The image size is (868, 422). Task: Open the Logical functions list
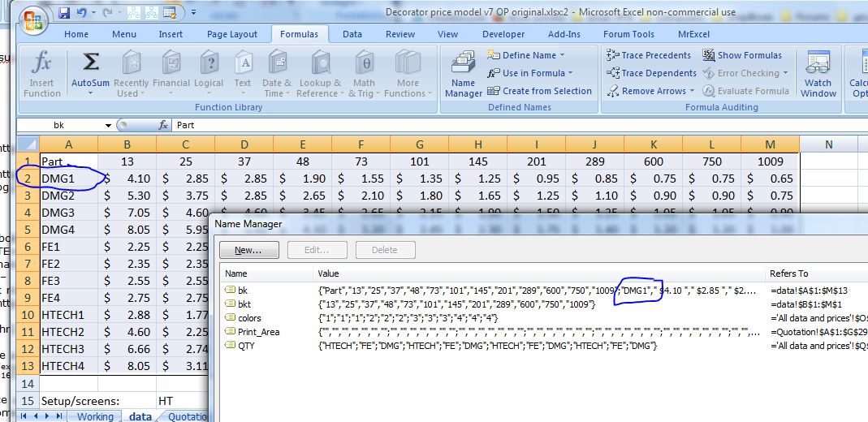click(x=209, y=74)
